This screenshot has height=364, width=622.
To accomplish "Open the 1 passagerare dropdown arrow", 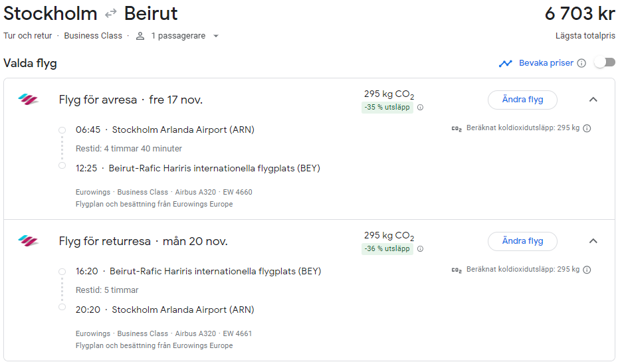I will [216, 36].
